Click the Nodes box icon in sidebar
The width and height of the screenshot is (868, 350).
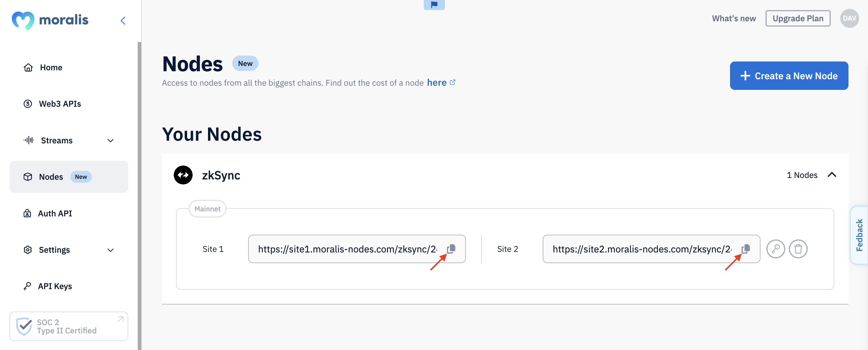click(x=28, y=176)
